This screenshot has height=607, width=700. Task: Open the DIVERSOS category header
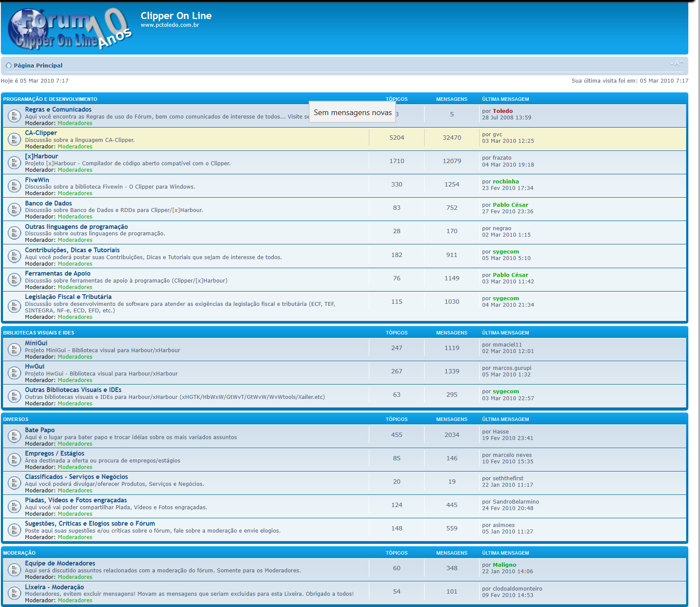16,419
